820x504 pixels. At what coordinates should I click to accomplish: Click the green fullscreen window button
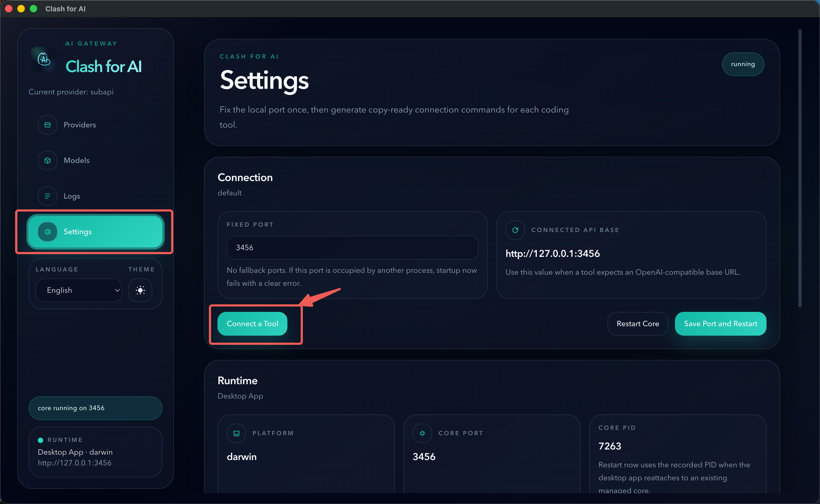[x=33, y=9]
